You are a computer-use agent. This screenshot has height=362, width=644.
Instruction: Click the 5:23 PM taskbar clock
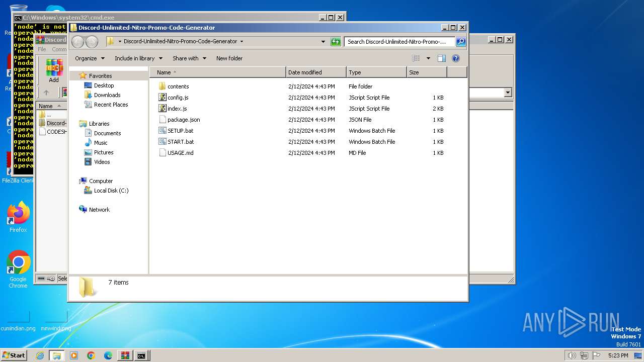(x=618, y=355)
